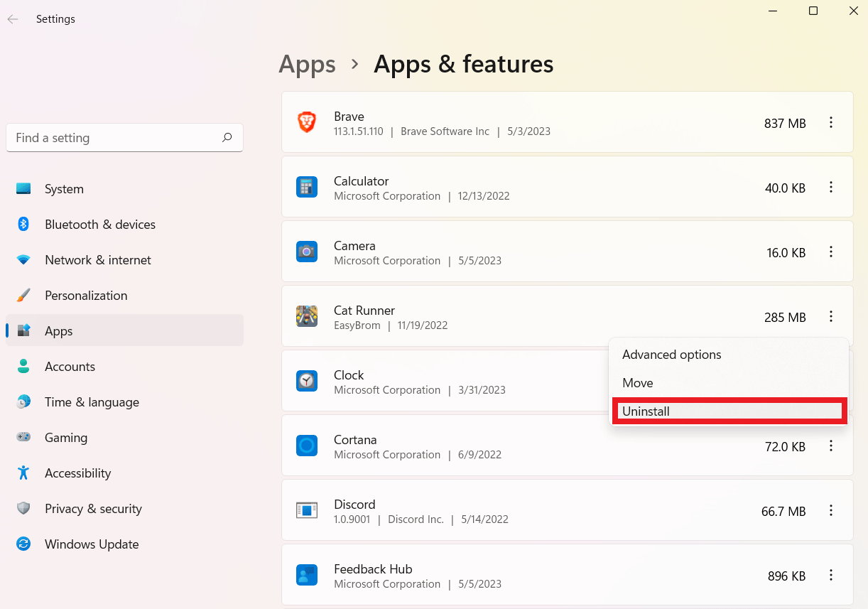Image resolution: width=868 pixels, height=609 pixels.
Task: Close the Settings window
Action: pos(854,11)
